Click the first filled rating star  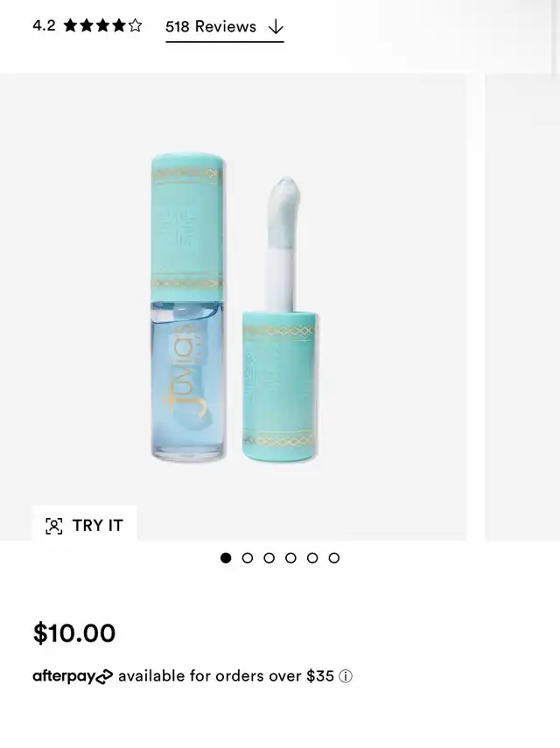tap(70, 25)
